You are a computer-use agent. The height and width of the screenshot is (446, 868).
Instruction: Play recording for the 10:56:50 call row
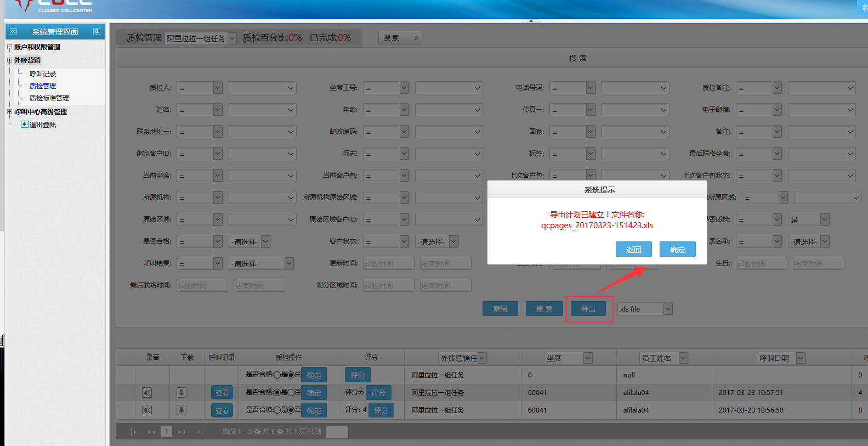pos(147,410)
